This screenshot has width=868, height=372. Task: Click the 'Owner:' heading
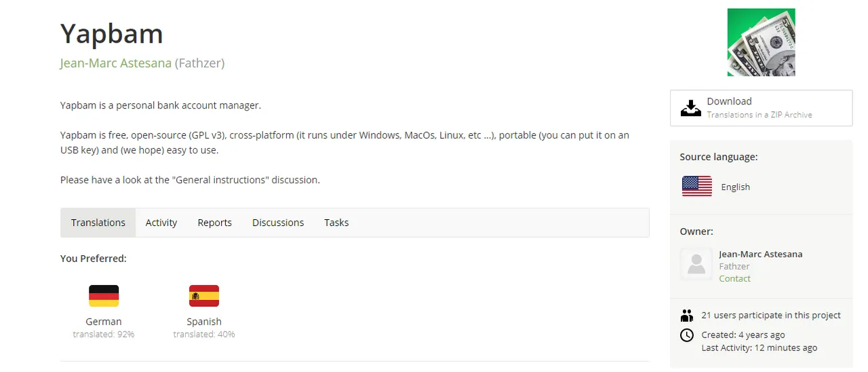[x=696, y=231]
